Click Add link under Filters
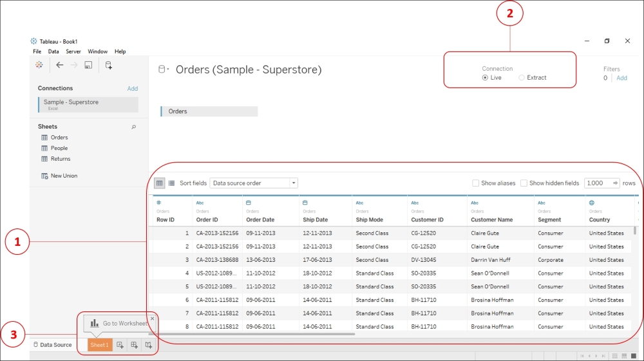Viewport: 644px width, 361px height. pyautogui.click(x=621, y=78)
